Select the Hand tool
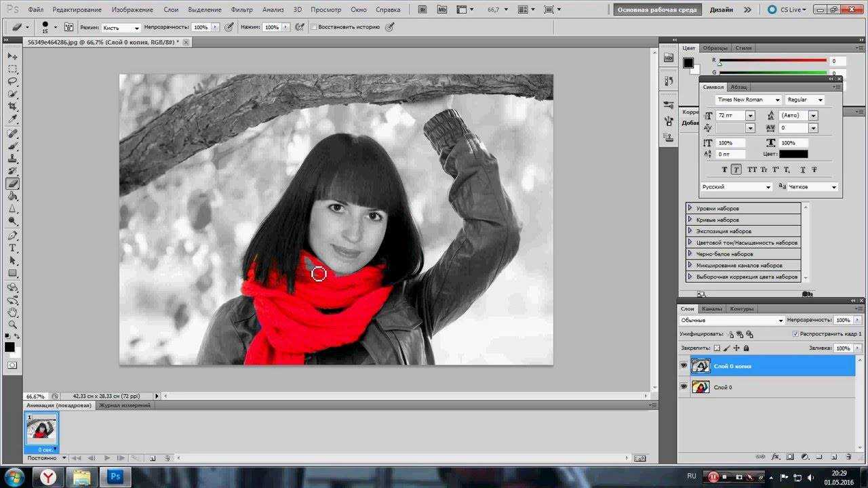This screenshot has height=488, width=868. (12, 312)
